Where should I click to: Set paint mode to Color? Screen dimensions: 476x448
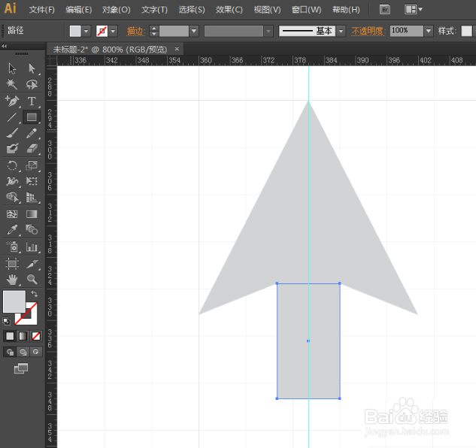click(10, 336)
